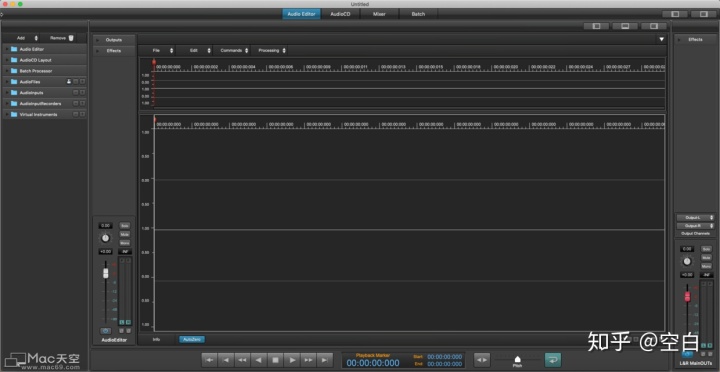Switch to the AudioCD tab
Screen dimensions: 720x372
pyautogui.click(x=340, y=14)
